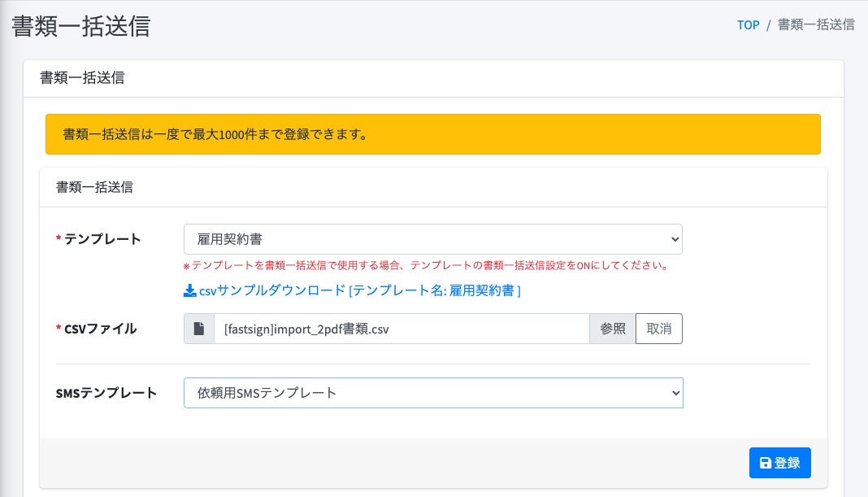Click the CSV filename input field
Screen dimensions: 868x497
tap(401, 329)
